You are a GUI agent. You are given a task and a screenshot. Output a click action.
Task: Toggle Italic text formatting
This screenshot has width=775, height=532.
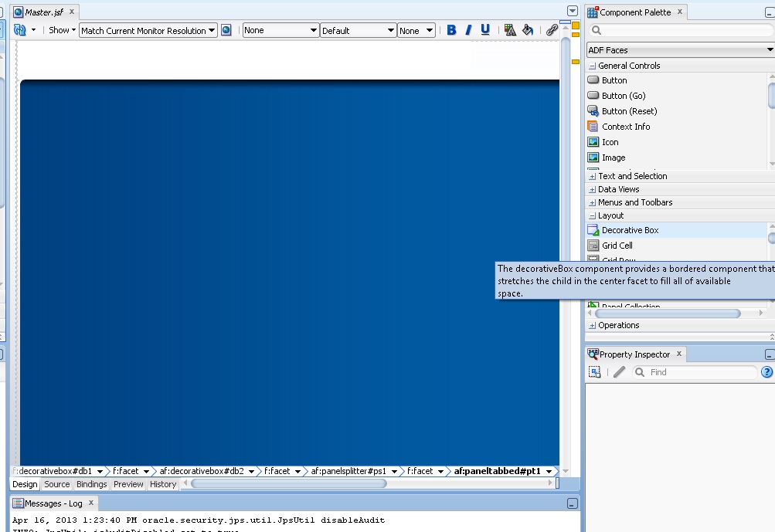click(468, 30)
